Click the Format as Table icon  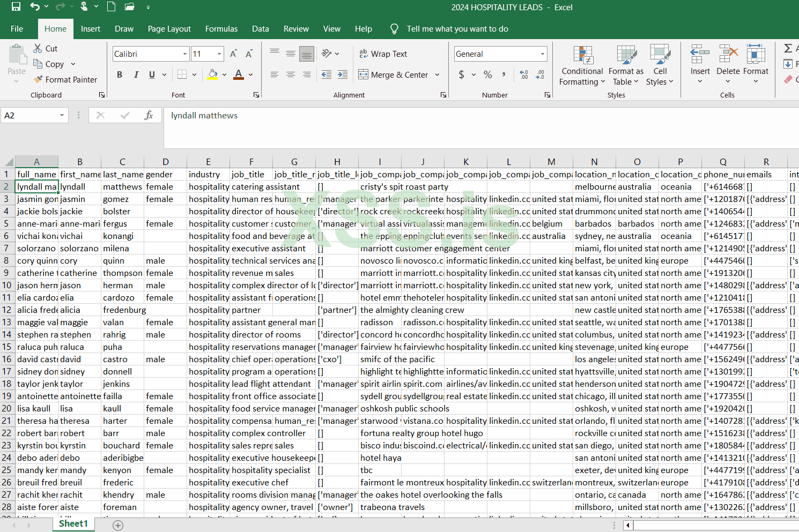(x=626, y=64)
